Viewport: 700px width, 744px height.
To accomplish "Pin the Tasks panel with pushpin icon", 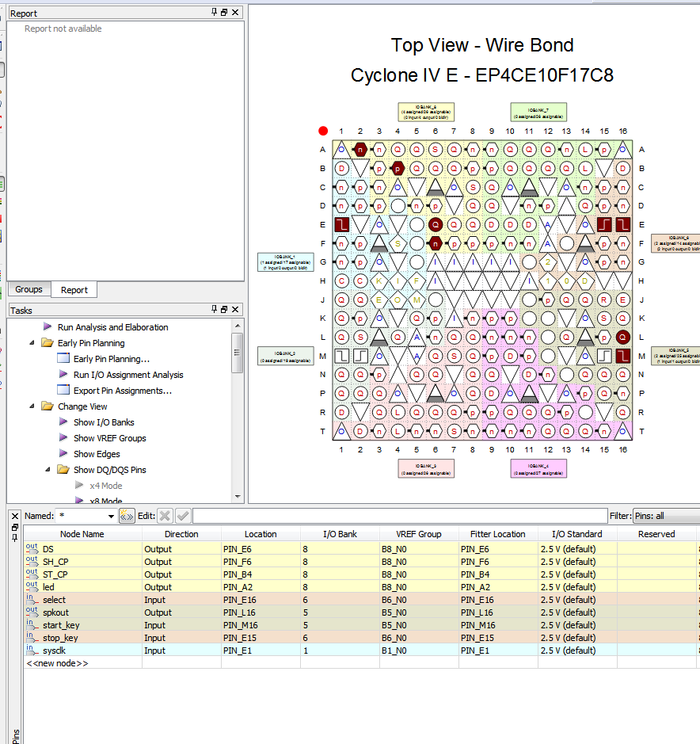I will [214, 310].
